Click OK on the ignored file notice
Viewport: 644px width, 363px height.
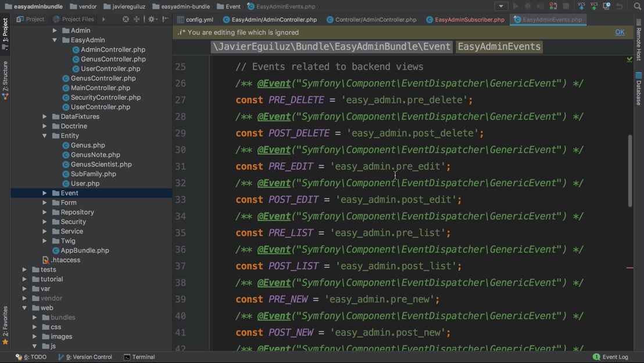[620, 32]
